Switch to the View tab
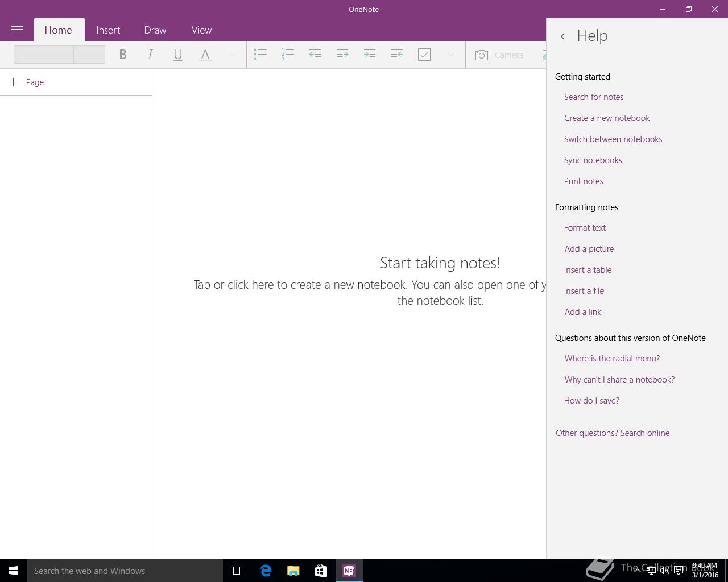The width and height of the screenshot is (728, 582). pyautogui.click(x=202, y=30)
